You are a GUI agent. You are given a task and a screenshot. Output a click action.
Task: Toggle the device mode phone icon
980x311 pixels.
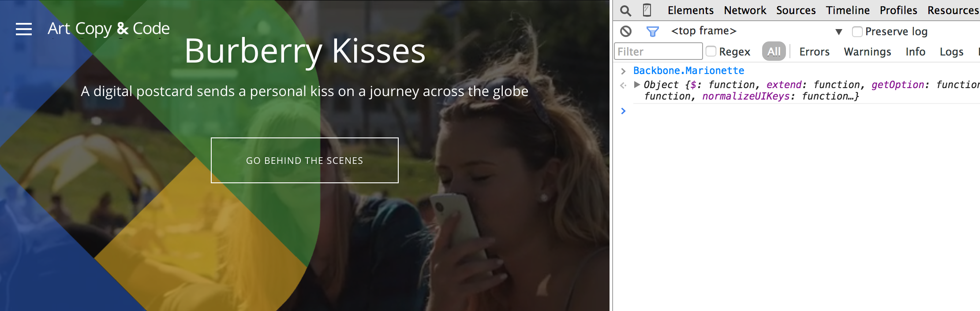(647, 10)
